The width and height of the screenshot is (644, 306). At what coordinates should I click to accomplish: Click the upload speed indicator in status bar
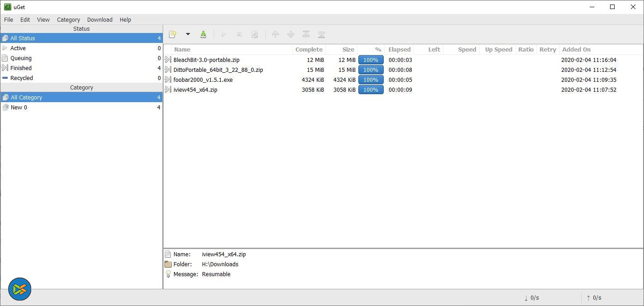tap(594, 298)
